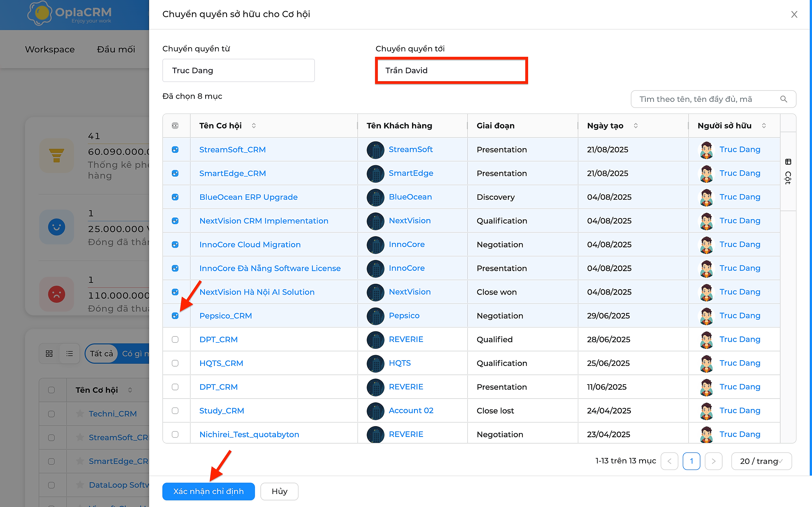This screenshot has height=507, width=812.
Task: Switch to grid view icon
Action: (x=49, y=354)
